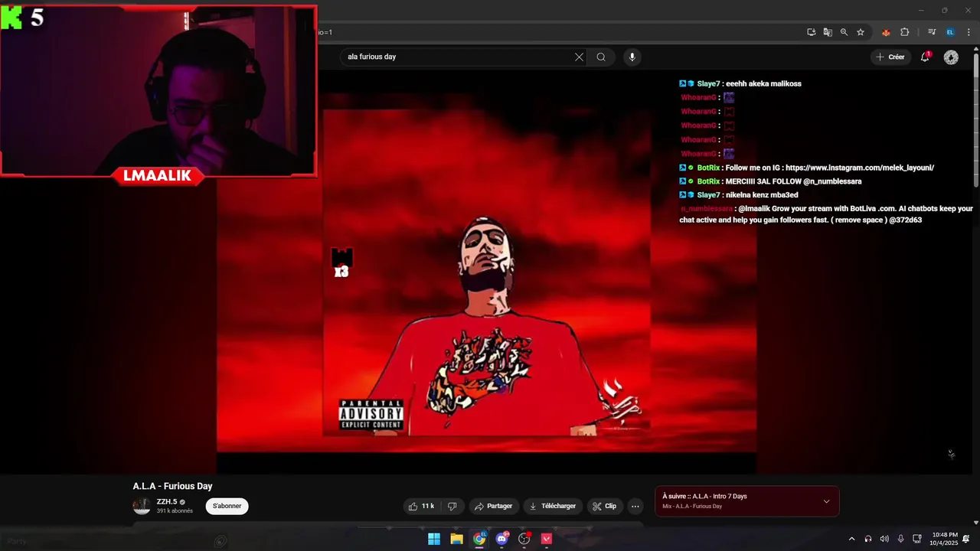Open OBS Studio from the taskbar
The width and height of the screenshot is (980, 551).
point(524,539)
